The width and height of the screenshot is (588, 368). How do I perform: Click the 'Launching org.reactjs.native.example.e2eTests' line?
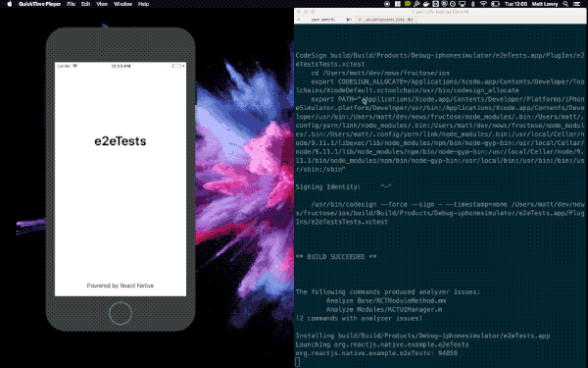point(382,344)
